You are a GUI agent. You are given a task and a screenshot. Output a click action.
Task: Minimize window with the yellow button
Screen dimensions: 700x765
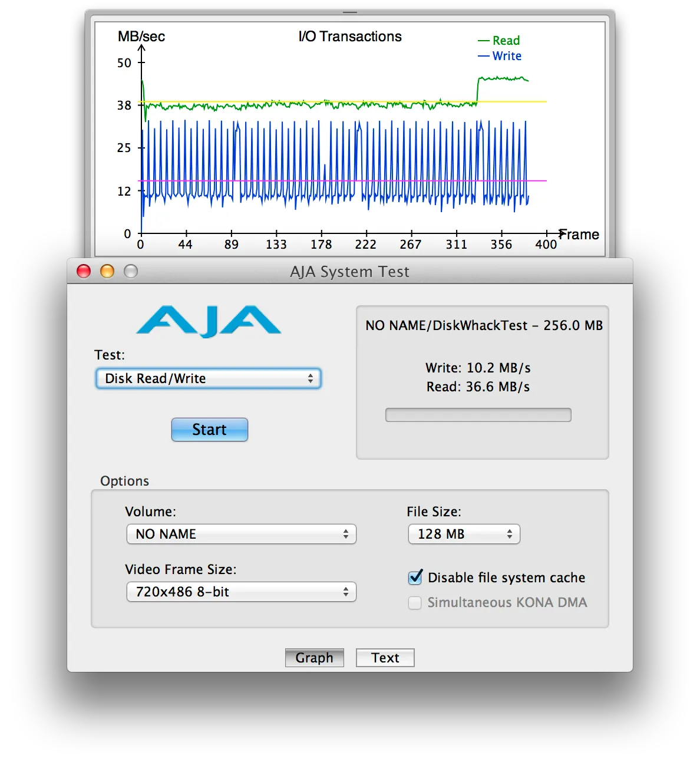coord(107,271)
